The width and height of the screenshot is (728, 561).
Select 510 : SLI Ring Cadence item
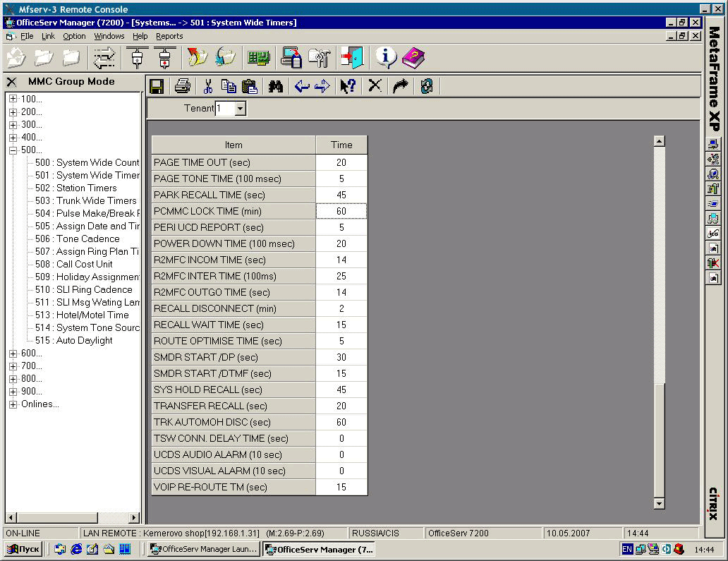click(83, 290)
